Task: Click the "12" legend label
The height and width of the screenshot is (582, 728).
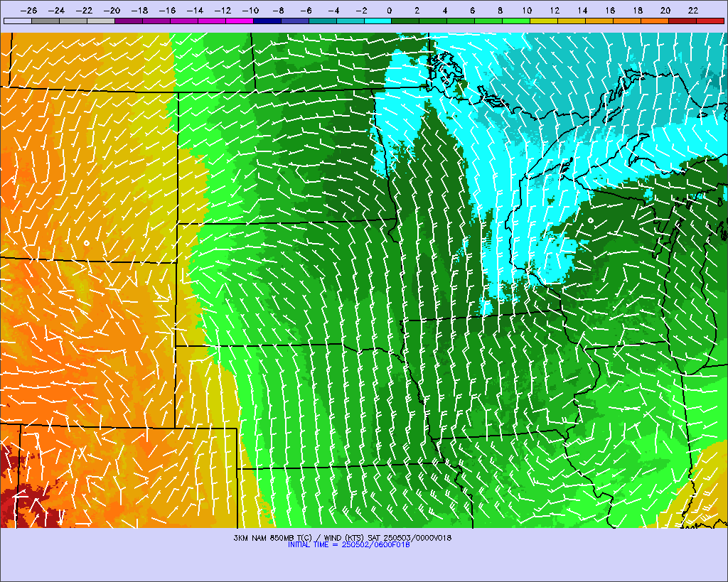Action: click(x=555, y=10)
